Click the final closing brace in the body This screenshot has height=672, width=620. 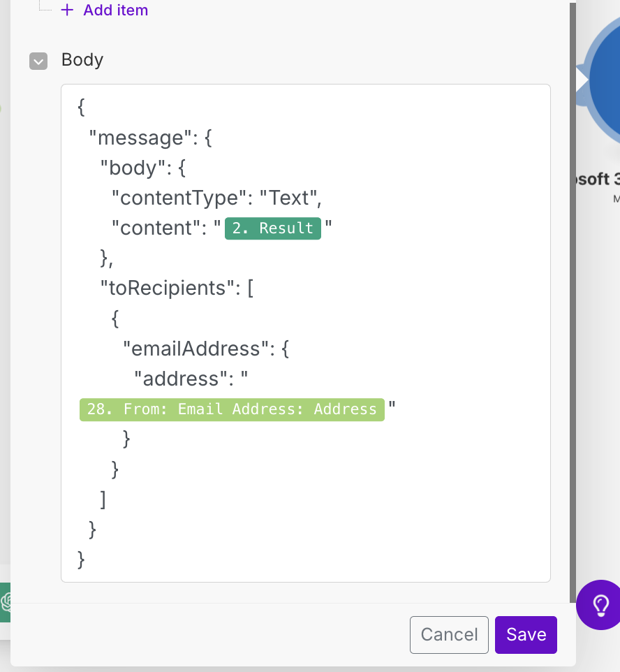82,559
